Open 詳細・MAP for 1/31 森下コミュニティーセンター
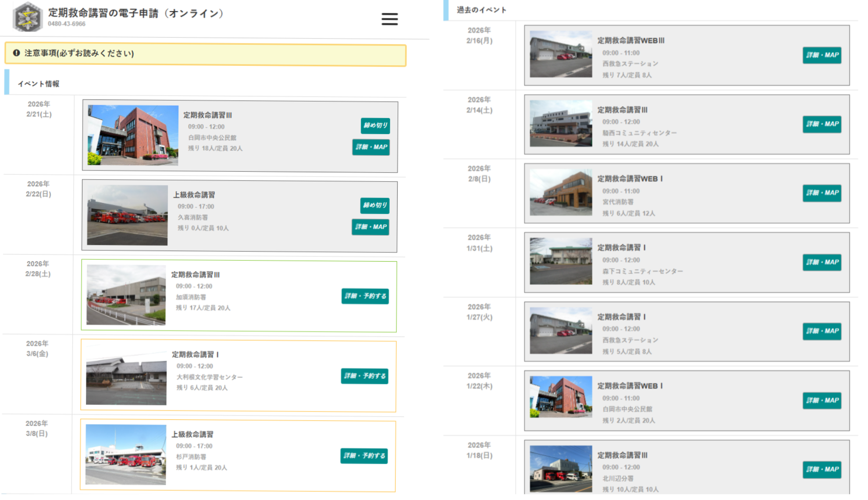 tap(822, 262)
